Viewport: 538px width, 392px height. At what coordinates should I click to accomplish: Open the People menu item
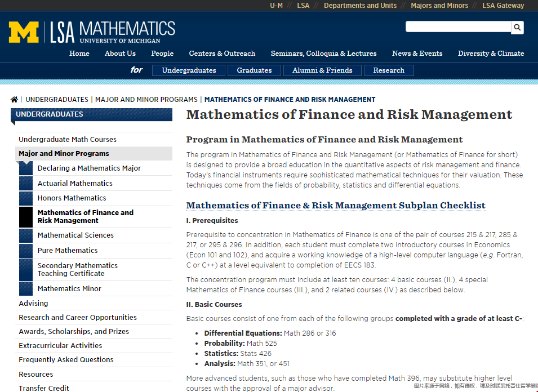[x=162, y=54]
